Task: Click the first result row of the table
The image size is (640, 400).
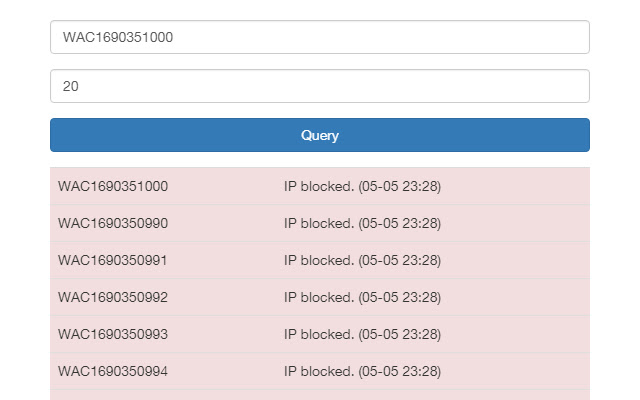Action: pos(320,186)
